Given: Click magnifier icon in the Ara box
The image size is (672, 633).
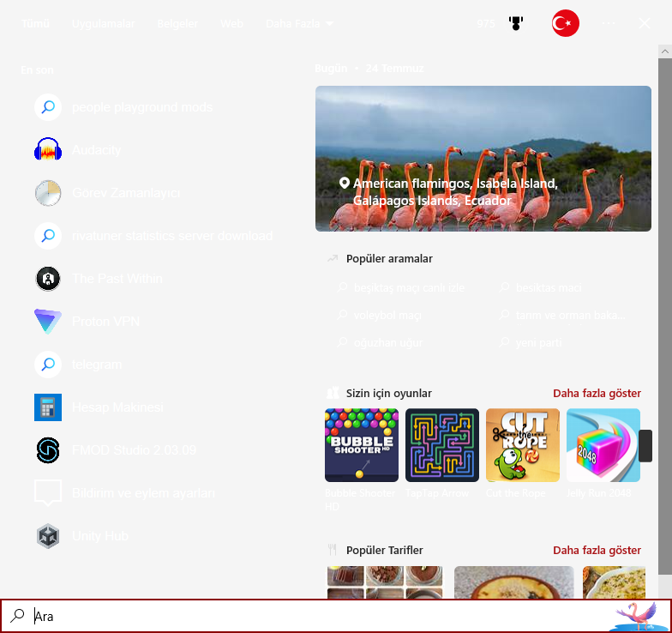Looking at the screenshot, I should 17,616.
